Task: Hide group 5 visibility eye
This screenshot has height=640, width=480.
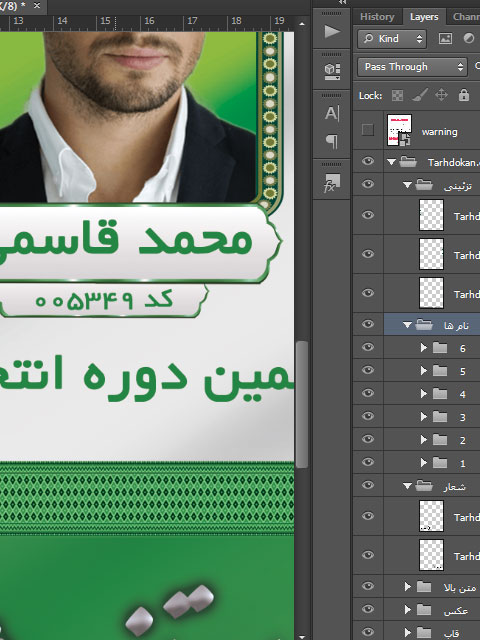Action: [x=368, y=370]
